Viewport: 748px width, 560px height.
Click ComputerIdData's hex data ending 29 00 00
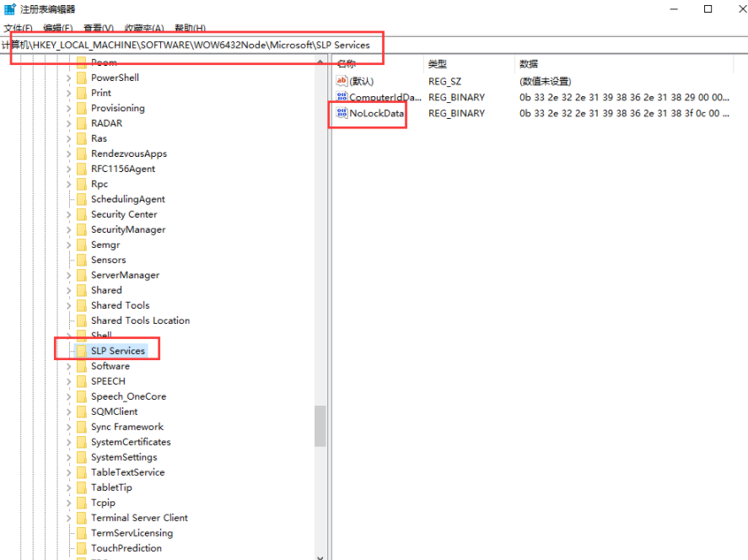point(624,97)
